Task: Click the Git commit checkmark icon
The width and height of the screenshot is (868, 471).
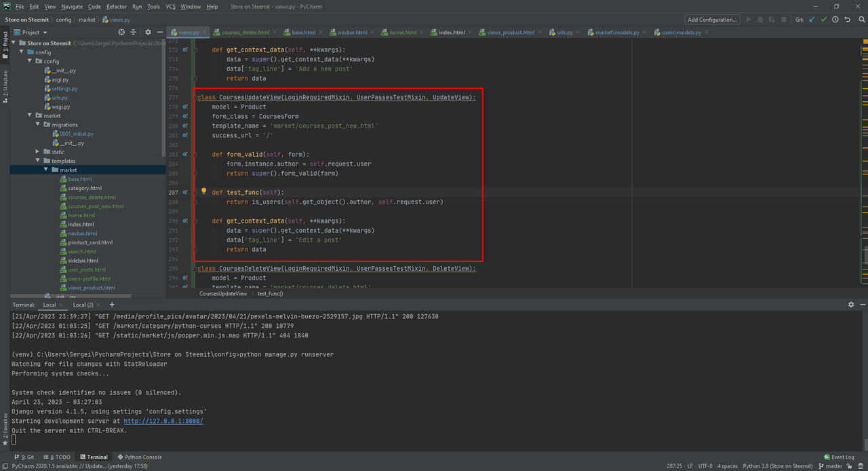Action: [x=824, y=20]
